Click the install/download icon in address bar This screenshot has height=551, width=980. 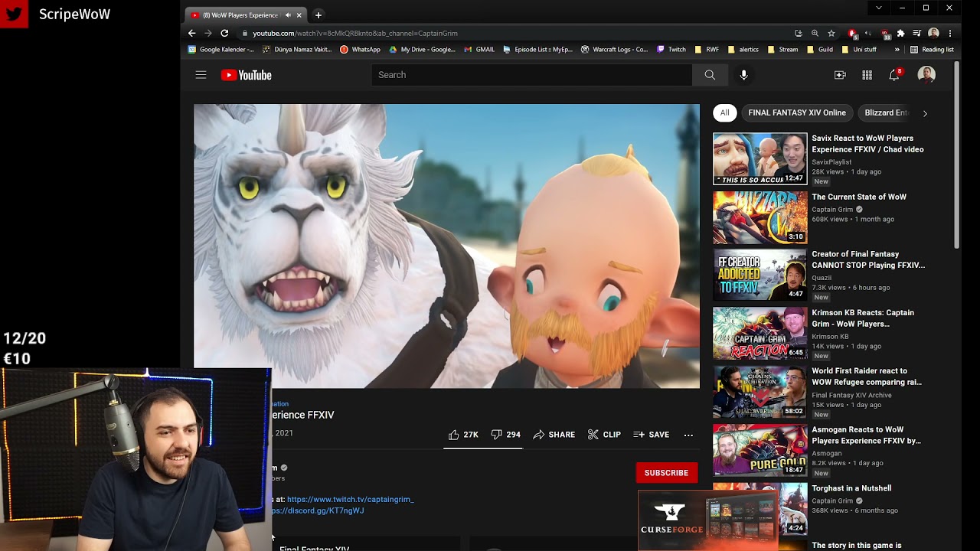coord(799,33)
